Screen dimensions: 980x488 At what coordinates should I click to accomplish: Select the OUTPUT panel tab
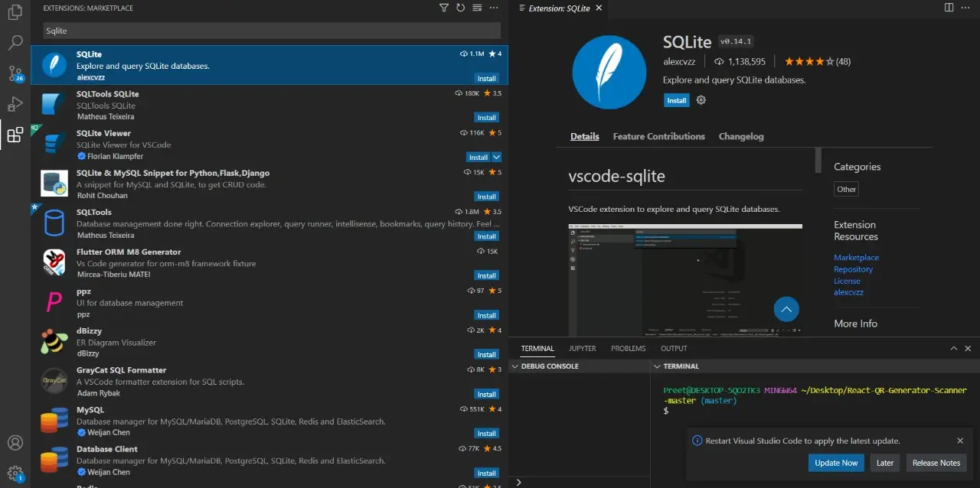tap(675, 348)
